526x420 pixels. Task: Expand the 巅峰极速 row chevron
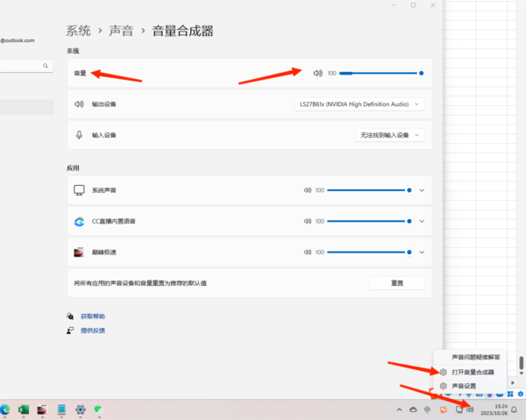pyautogui.click(x=422, y=252)
